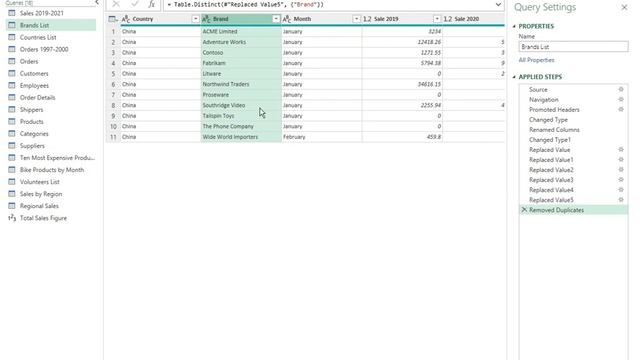The height and width of the screenshot is (360, 640).
Task: Click Sale 2020 column data type icon
Action: [447, 19]
